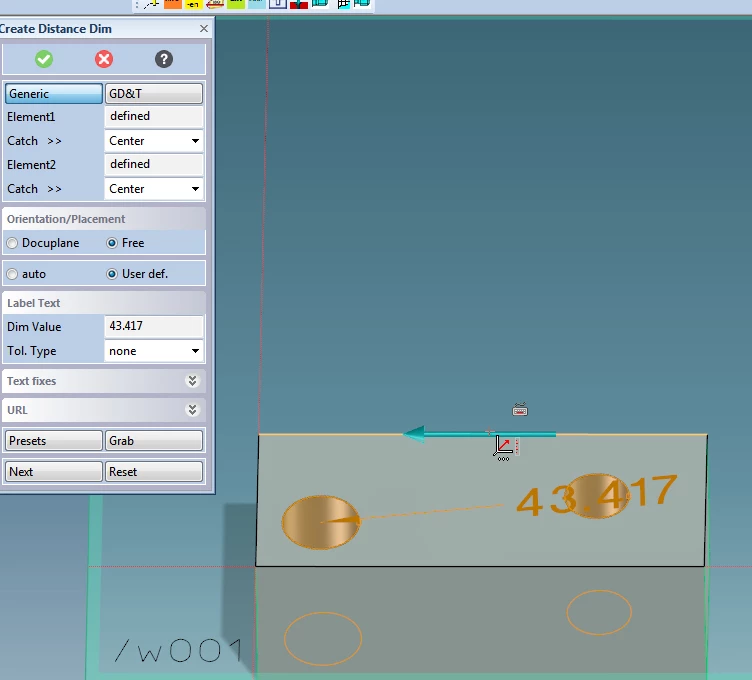Click the rightmost teal box toolbar icon
The height and width of the screenshot is (680, 752).
click(x=362, y=4)
